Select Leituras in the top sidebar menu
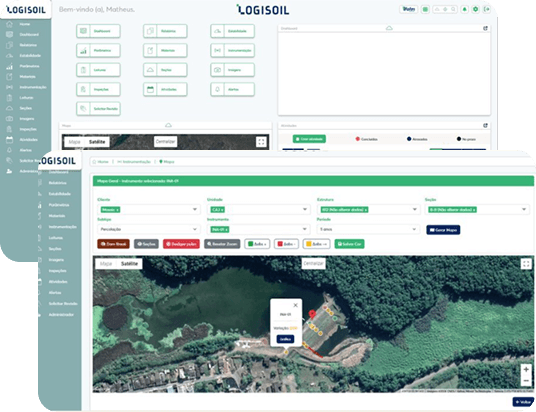Image resolution: width=536 pixels, height=412 pixels. (x=26, y=97)
